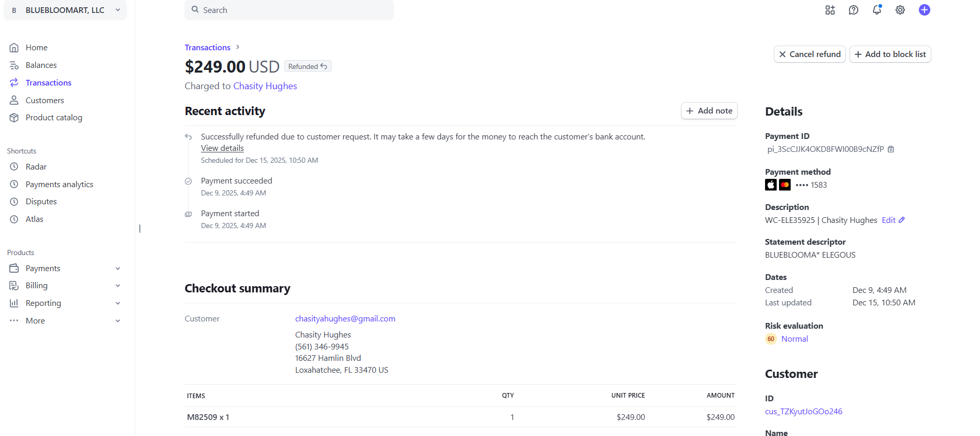Click the search magnifier icon
The height and width of the screenshot is (436, 980).
click(195, 9)
